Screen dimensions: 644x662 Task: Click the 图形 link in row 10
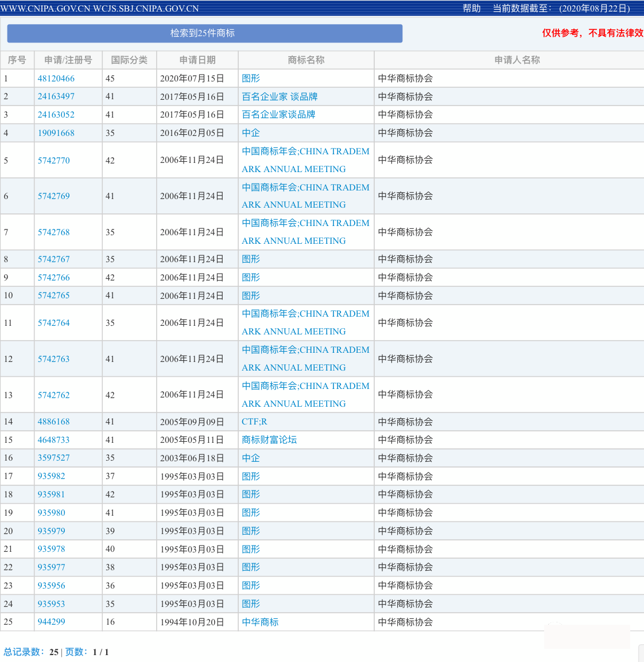pyautogui.click(x=251, y=296)
